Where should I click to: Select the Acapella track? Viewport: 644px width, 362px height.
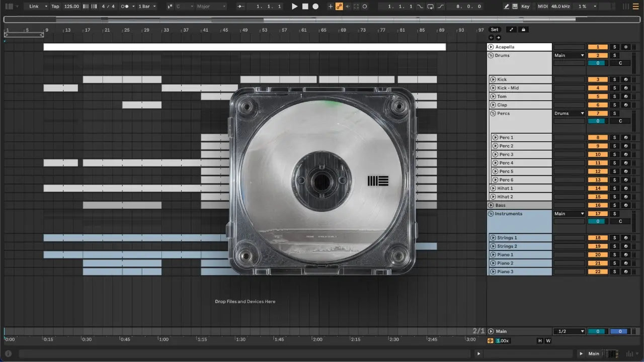coord(520,47)
